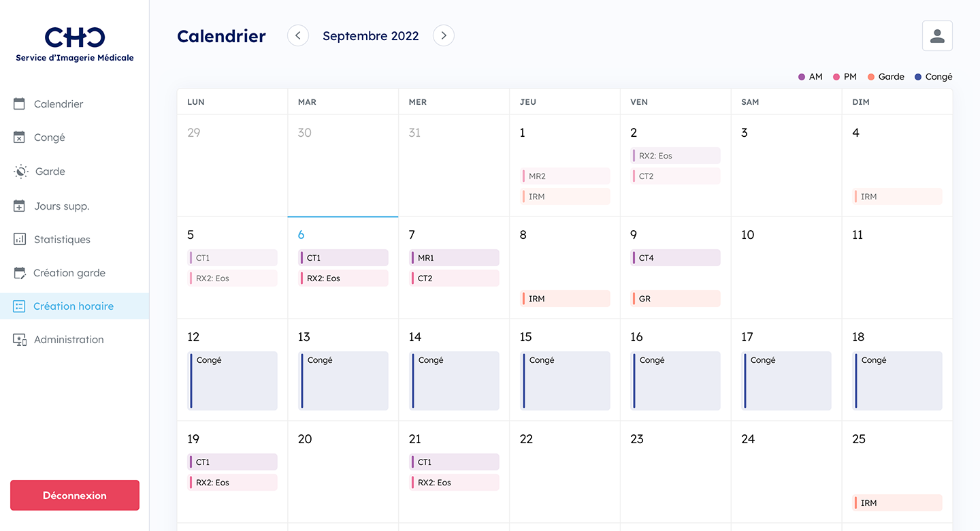The image size is (980, 531).
Task: Click the orange Garde legend dot
Action: (871, 77)
